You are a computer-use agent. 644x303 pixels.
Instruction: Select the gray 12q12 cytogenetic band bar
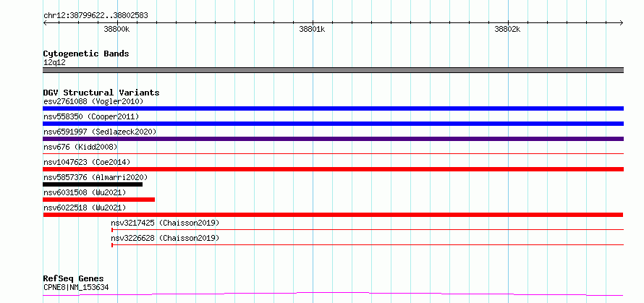click(333, 70)
